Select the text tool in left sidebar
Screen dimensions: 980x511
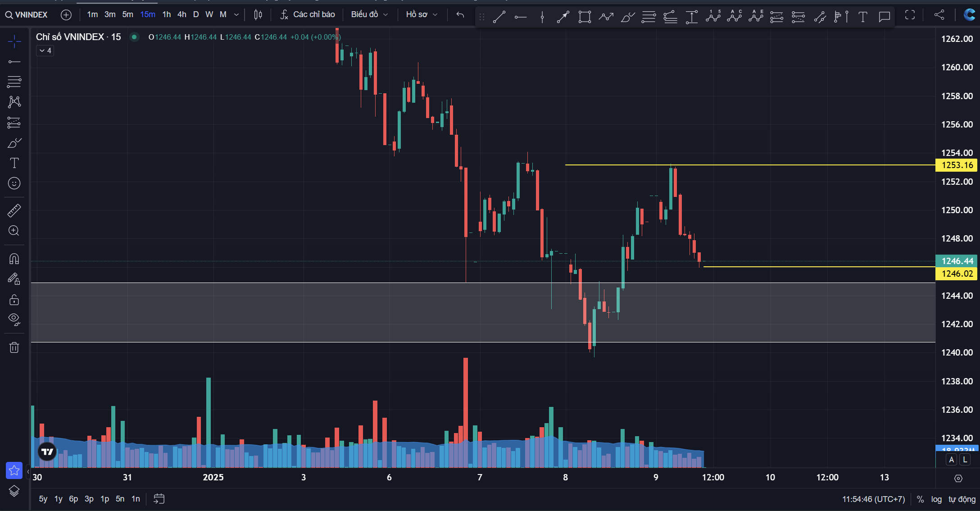tap(14, 163)
